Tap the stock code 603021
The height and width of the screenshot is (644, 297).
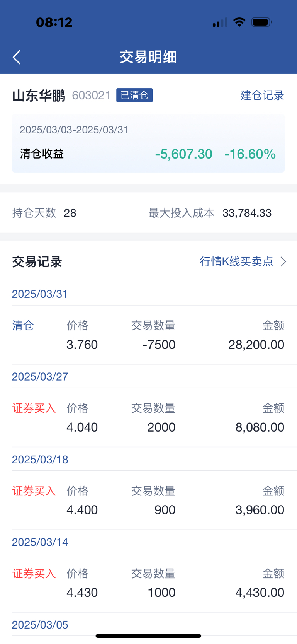click(92, 96)
